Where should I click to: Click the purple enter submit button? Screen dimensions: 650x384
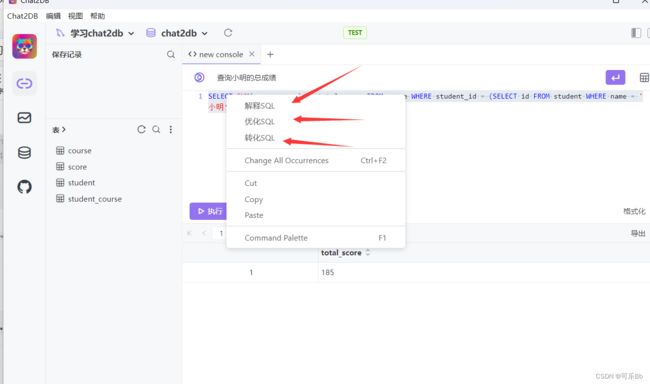point(615,77)
